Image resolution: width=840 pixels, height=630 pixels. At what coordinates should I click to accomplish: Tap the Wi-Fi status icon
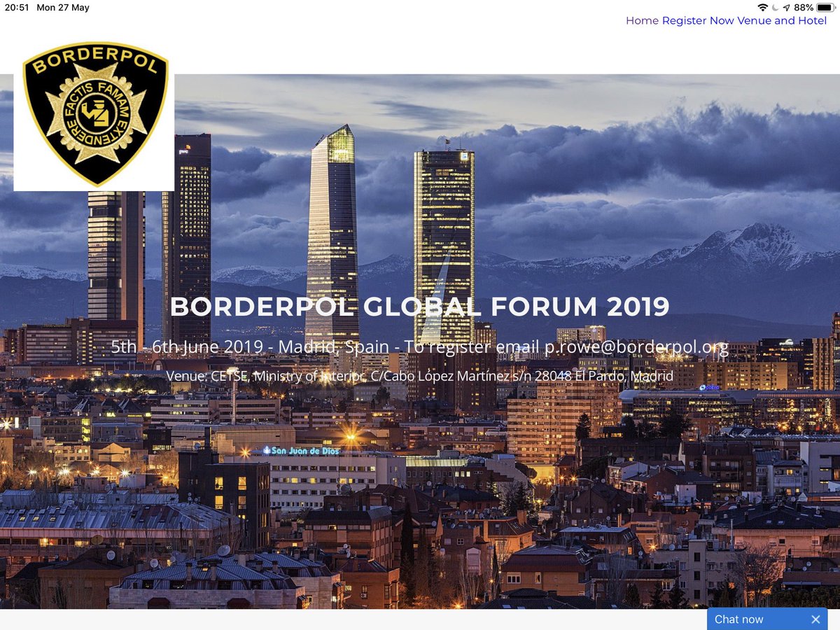pos(762,8)
